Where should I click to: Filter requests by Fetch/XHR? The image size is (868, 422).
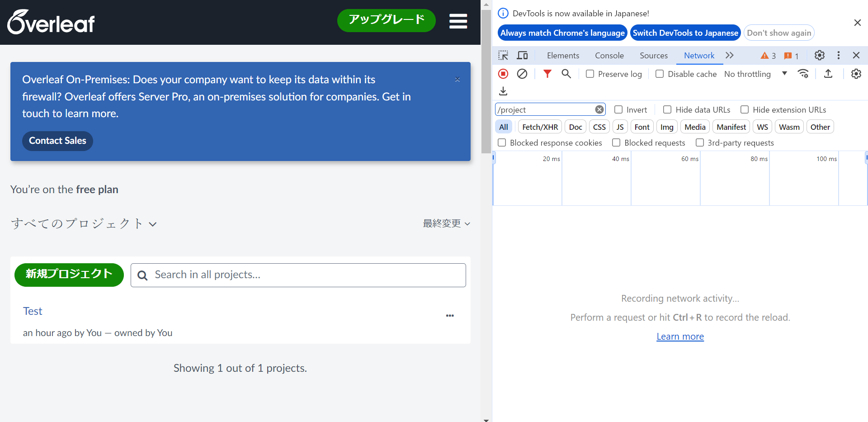pos(540,127)
